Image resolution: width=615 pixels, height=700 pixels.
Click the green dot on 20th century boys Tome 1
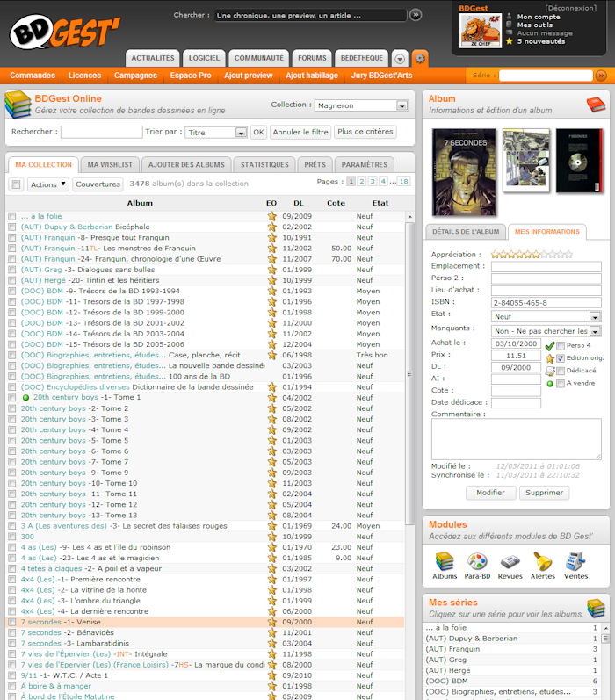[x=25, y=398]
